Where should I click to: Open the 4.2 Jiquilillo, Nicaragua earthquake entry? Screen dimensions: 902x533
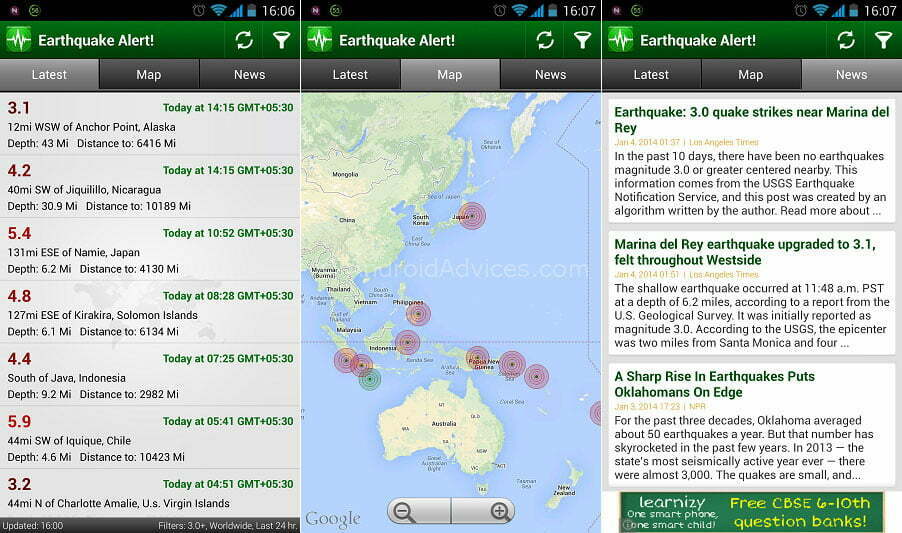coord(150,187)
